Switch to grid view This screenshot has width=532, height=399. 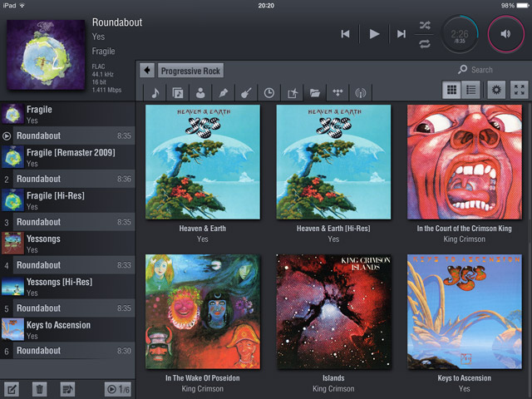[x=453, y=90]
